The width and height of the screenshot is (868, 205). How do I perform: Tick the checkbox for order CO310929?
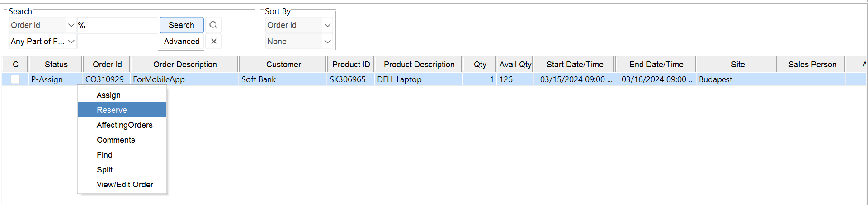tap(15, 79)
